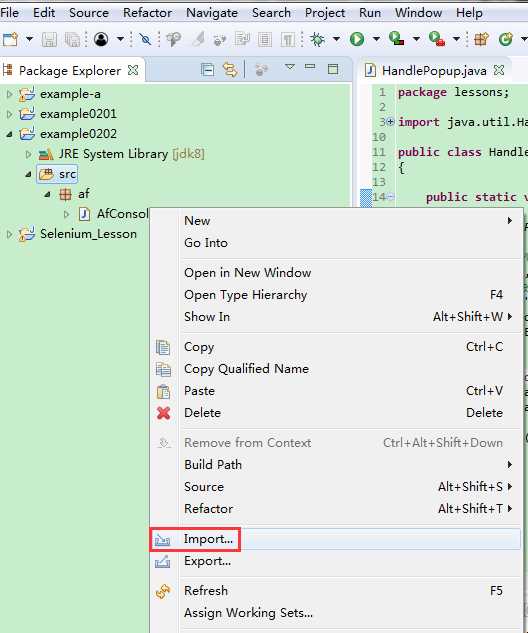Select the example0202 project

[x=78, y=134]
